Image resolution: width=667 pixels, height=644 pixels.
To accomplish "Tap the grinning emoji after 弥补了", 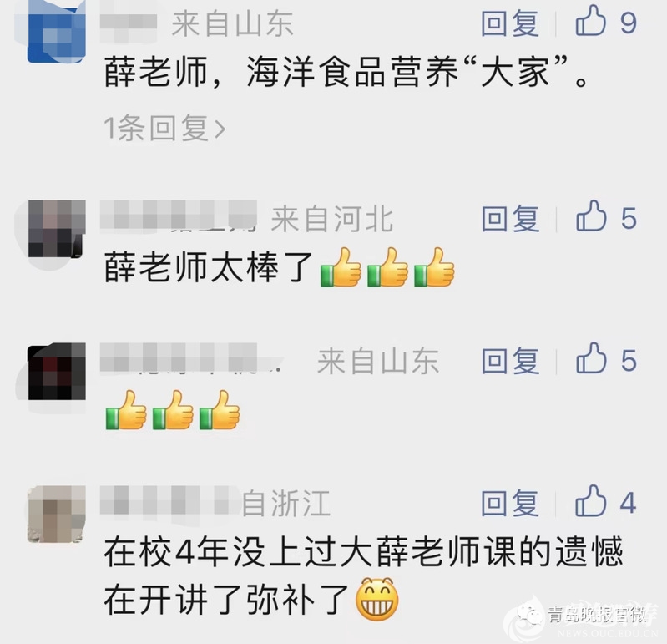I will click(x=376, y=599).
